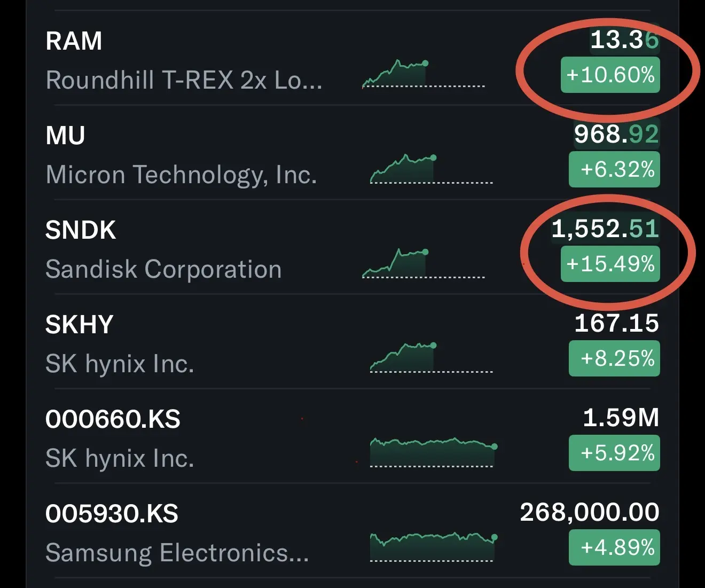This screenshot has height=588, width=705.
Task: Tap the 000660.KS sparkline chart
Action: [x=434, y=452]
